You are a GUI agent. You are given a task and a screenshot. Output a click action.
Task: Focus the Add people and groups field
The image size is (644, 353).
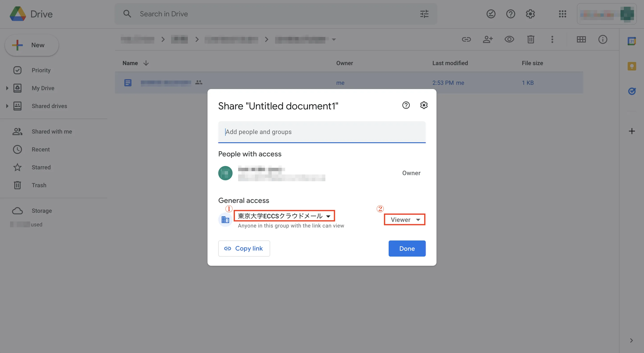click(x=322, y=132)
